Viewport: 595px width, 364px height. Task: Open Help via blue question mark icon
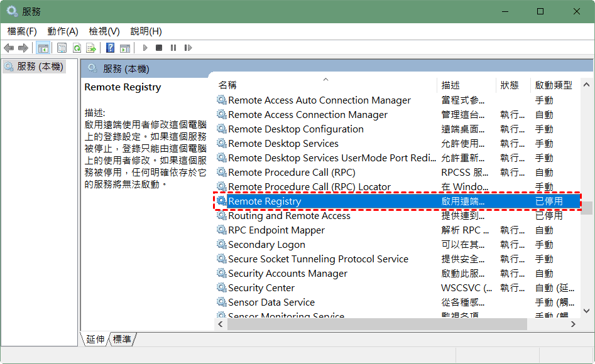pyautogui.click(x=110, y=48)
